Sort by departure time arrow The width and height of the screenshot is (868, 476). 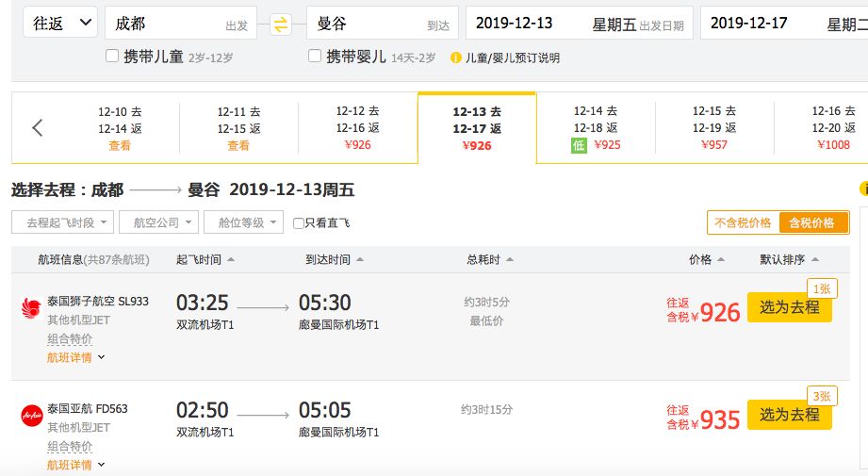click(231, 259)
